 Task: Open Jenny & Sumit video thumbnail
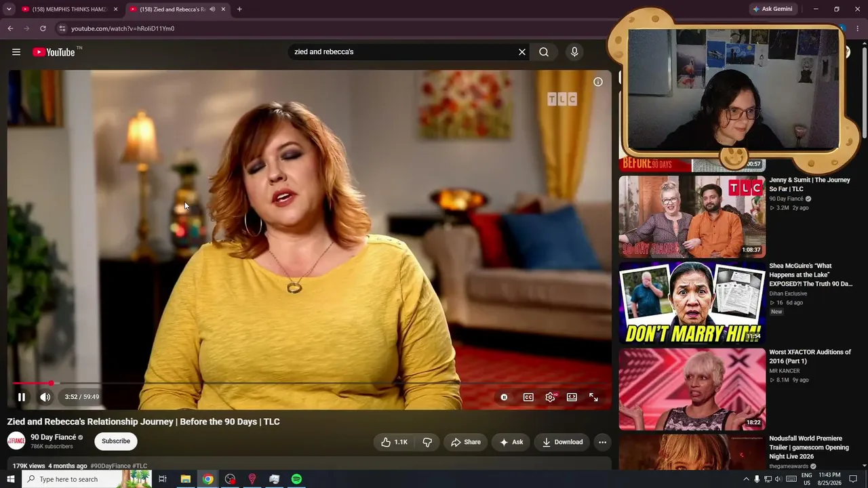(x=692, y=217)
